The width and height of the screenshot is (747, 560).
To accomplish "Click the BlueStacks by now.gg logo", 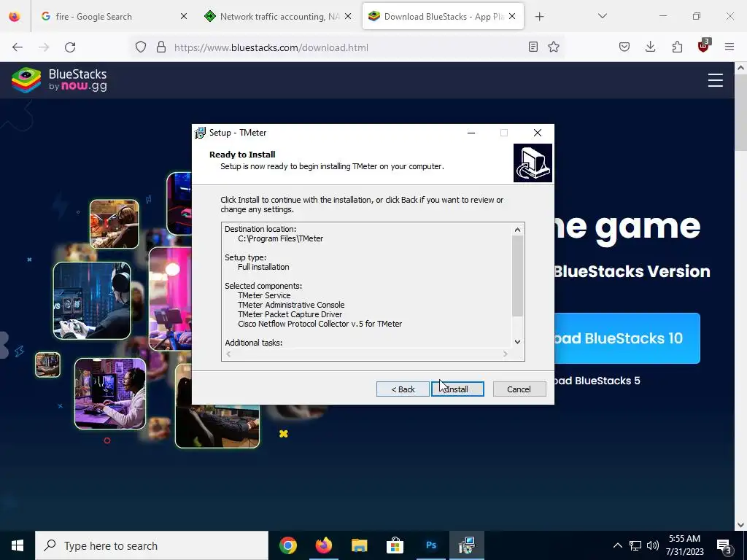I will coord(59,80).
